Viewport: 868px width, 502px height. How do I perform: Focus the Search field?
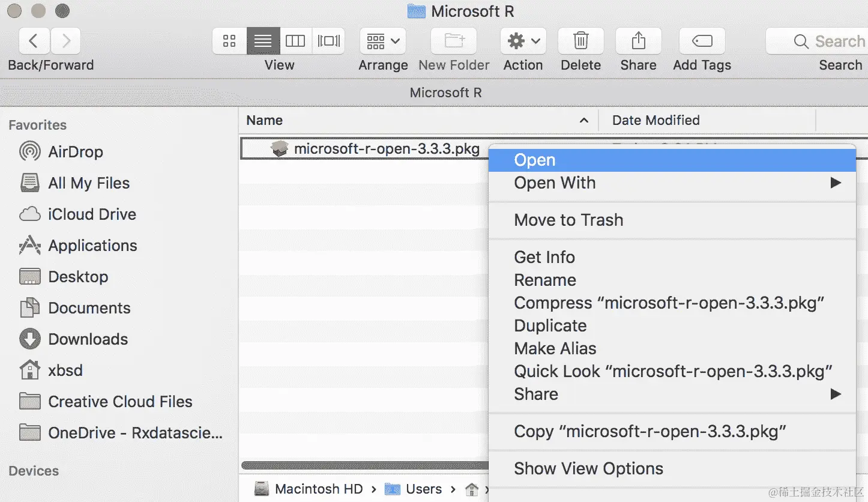pyautogui.click(x=817, y=41)
